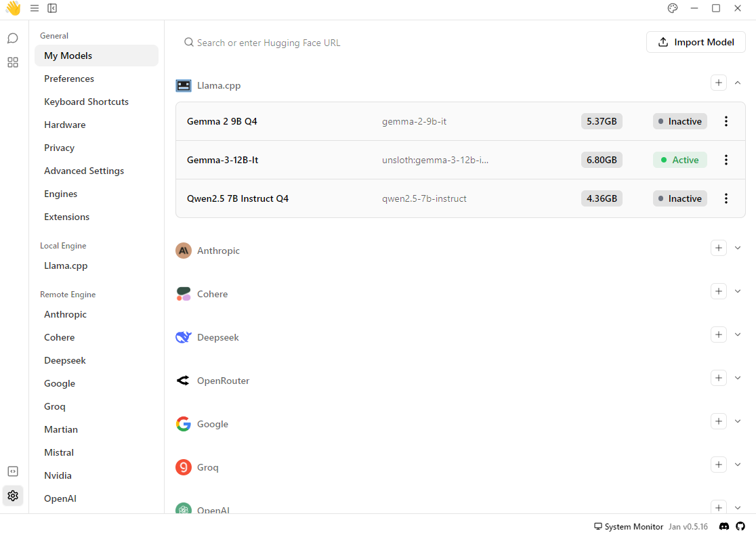Open the Discord icon in status bar

(x=723, y=526)
